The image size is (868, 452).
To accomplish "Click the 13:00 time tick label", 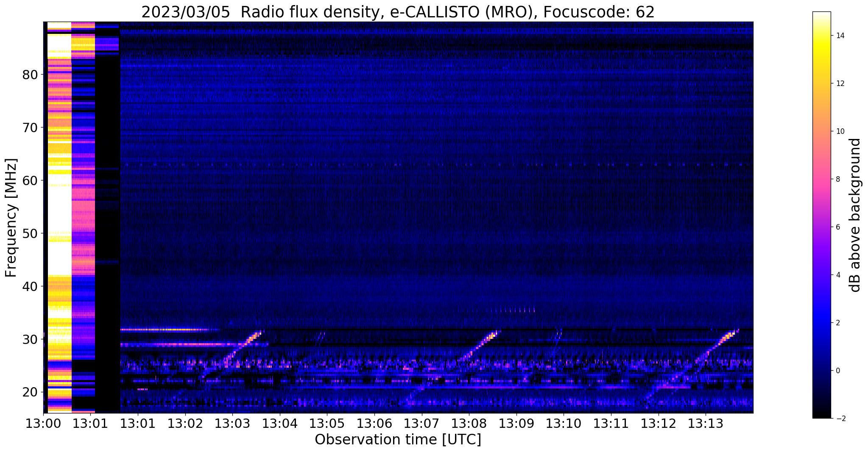I will 43,423.
